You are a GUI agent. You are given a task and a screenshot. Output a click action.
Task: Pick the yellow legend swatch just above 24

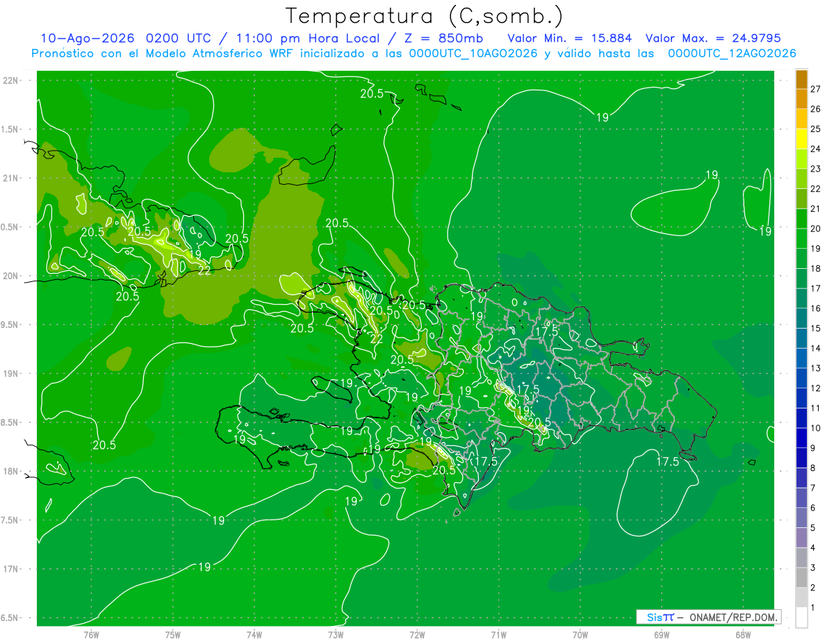[x=801, y=138]
